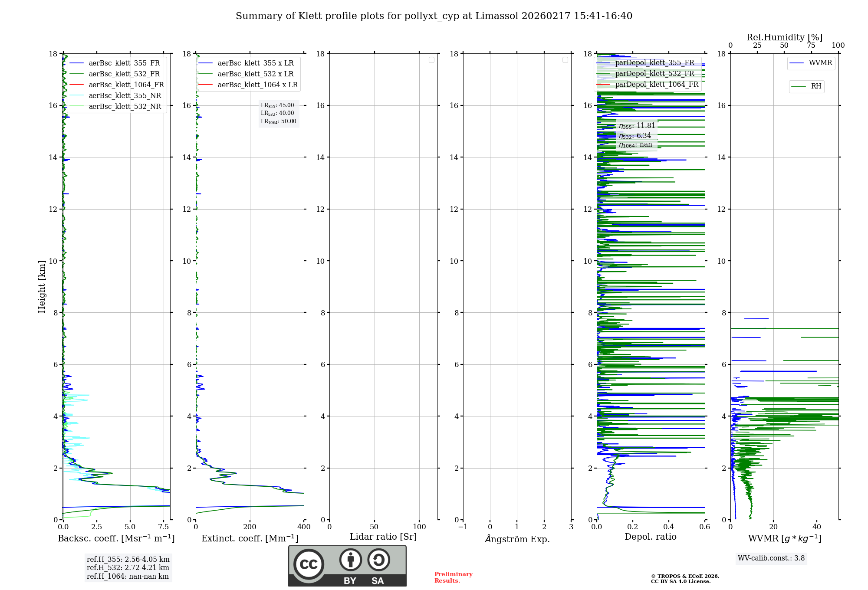Click the Creative Commons CC circle icon

[x=309, y=564]
